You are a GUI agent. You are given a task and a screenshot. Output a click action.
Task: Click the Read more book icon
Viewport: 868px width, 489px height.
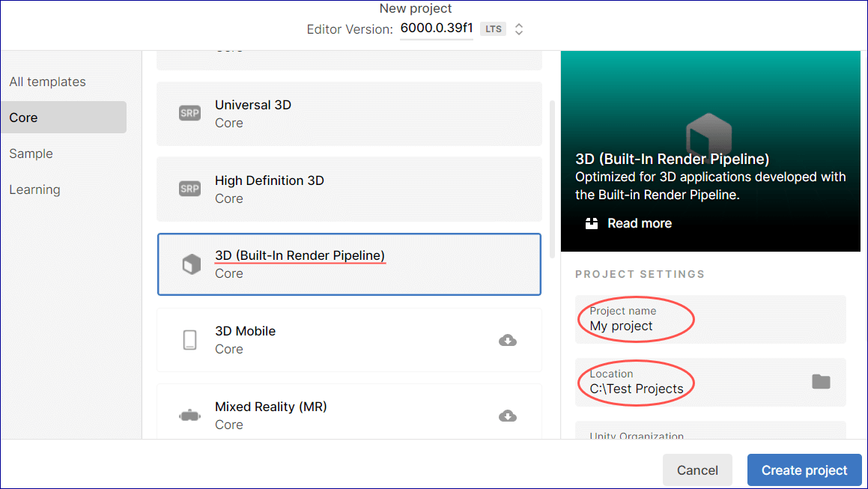pyautogui.click(x=592, y=223)
